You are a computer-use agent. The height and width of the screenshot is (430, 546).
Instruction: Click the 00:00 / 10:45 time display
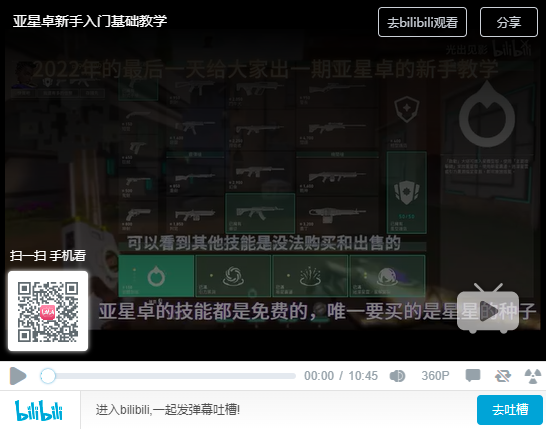341,376
